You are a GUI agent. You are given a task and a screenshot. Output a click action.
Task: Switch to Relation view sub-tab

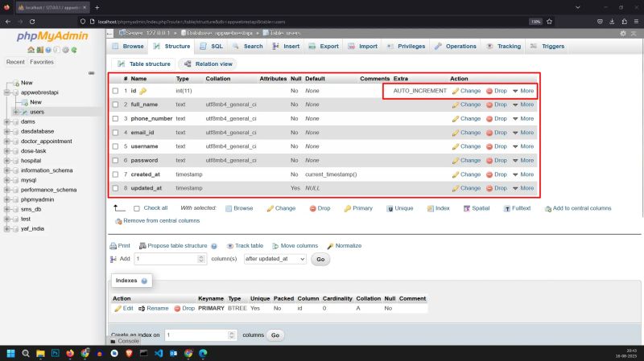208,64
